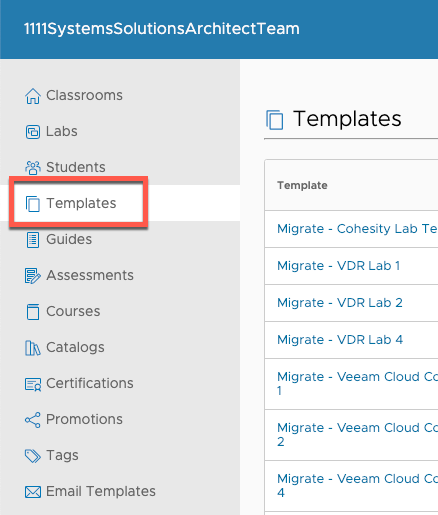Click the Assessments pencil icon
This screenshot has height=515, width=438.
[x=33, y=276]
